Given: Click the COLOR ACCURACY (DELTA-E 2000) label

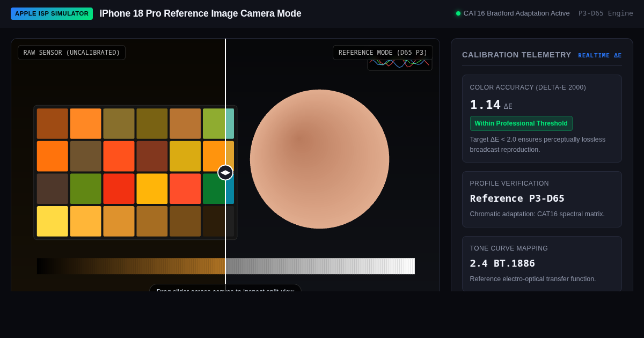Looking at the screenshot, I should click(528, 87).
